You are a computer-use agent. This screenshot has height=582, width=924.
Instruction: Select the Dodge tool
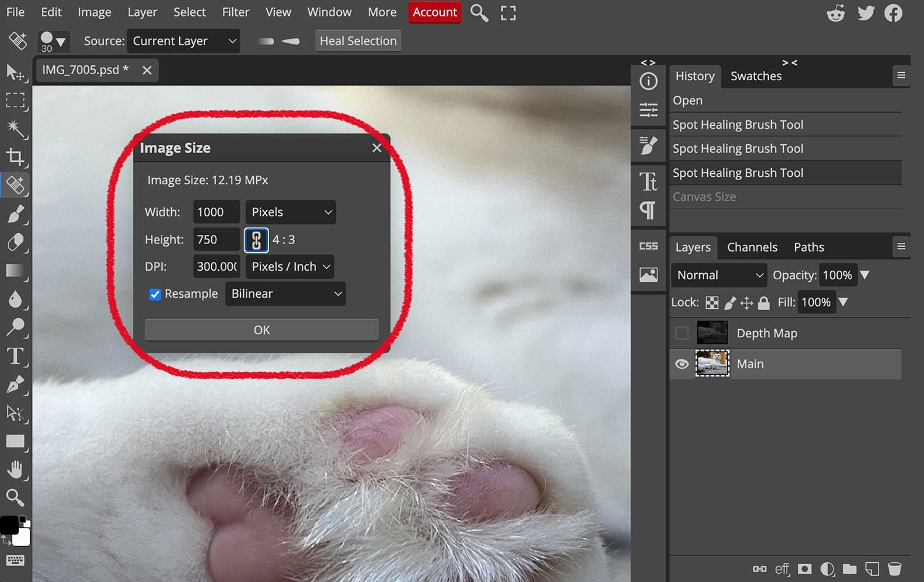[15, 327]
